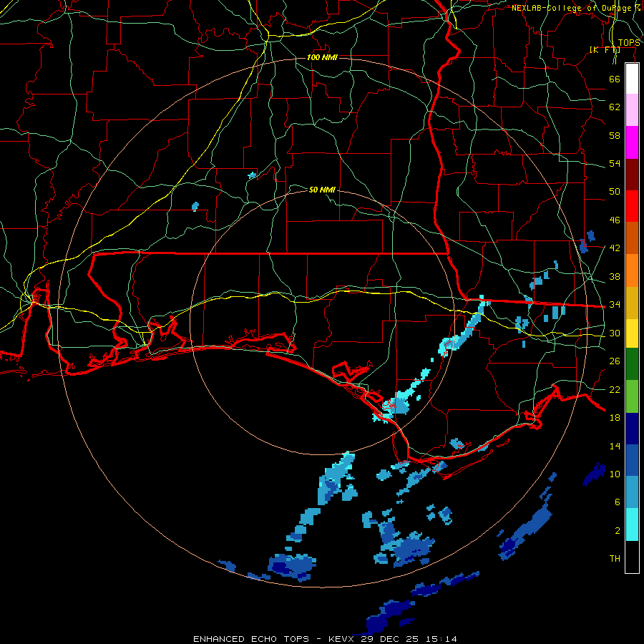
Task: Click the bright red legend swatch
Action: click(x=632, y=206)
